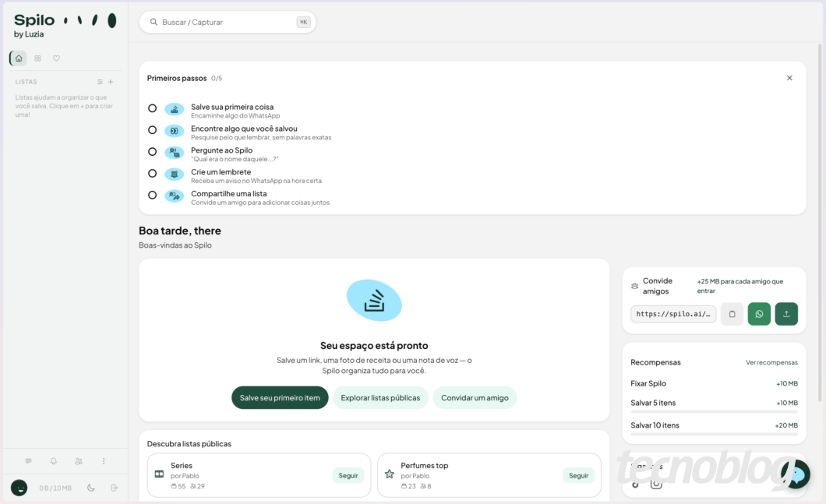Image resolution: width=826 pixels, height=504 pixels.
Task: Click the search icon beside 'Encontre algo'
Action: coord(175,131)
